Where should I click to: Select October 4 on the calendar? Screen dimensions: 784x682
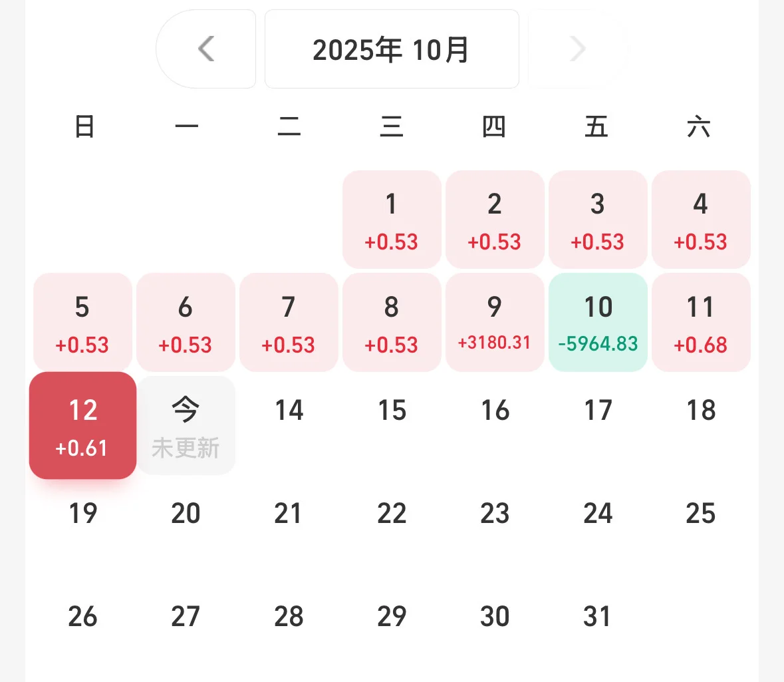(x=701, y=220)
